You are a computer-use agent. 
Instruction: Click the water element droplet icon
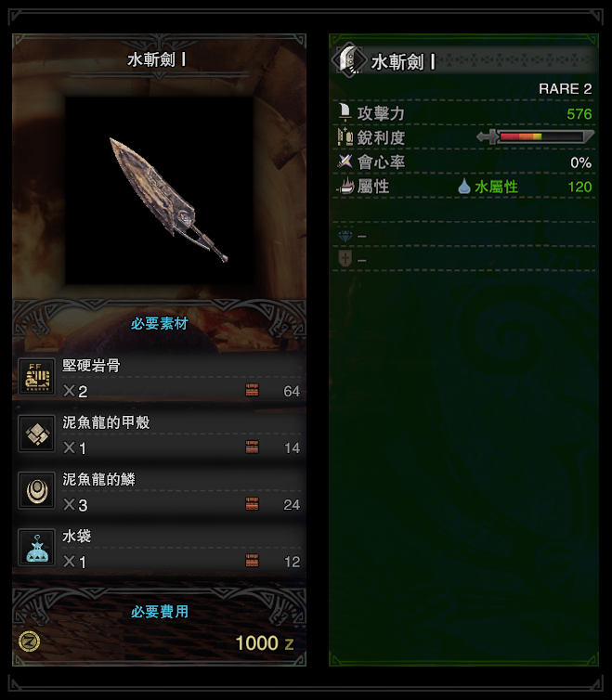[x=464, y=186]
